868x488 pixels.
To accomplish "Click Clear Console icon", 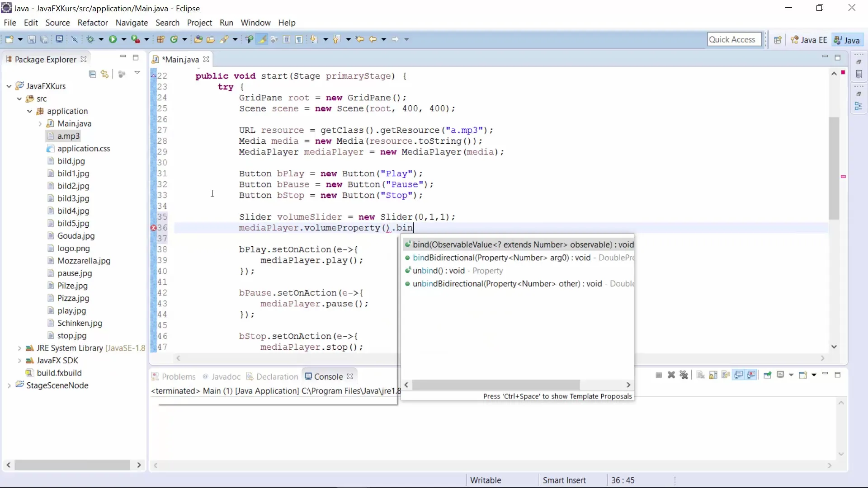I will (x=700, y=375).
